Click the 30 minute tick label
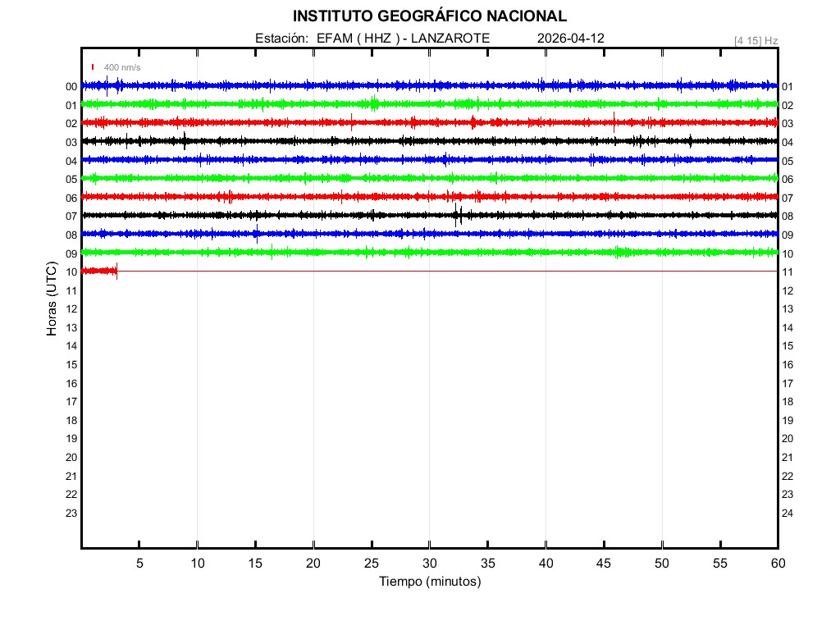This screenshot has width=840, height=630. (x=429, y=563)
